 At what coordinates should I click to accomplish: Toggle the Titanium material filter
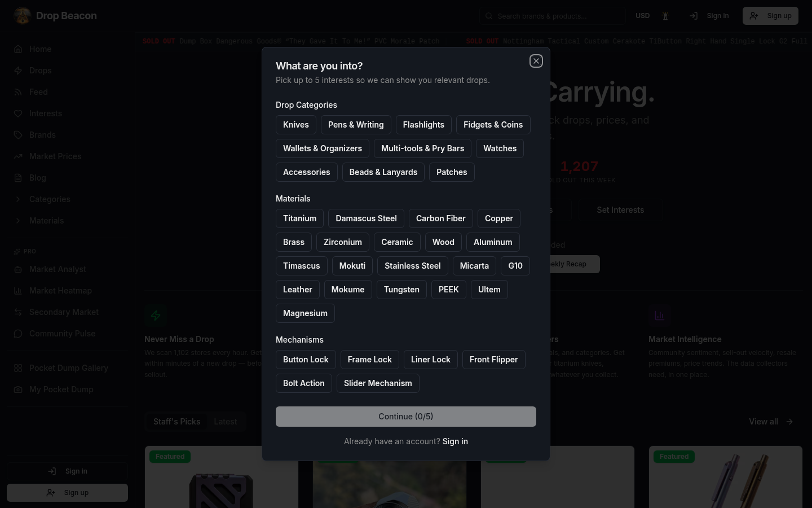point(299,218)
